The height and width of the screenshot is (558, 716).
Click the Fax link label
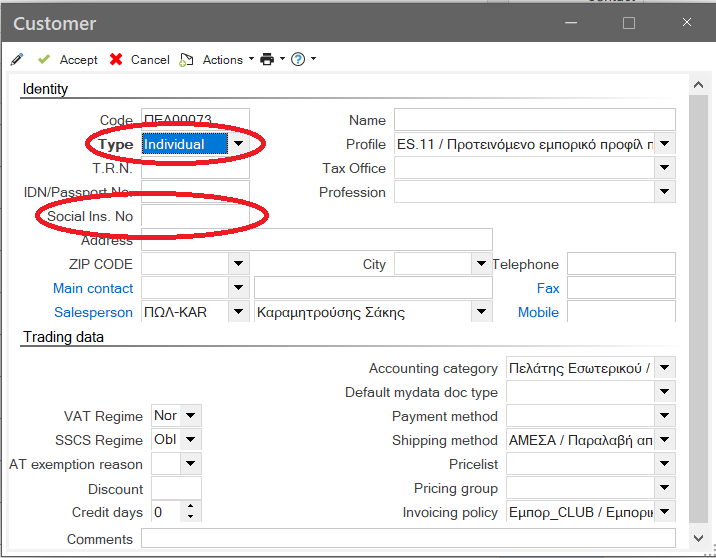pos(548,288)
